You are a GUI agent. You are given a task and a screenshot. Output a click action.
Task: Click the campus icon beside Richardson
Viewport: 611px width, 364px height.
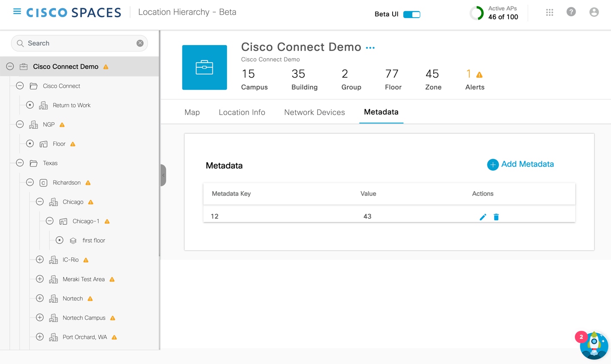click(43, 183)
